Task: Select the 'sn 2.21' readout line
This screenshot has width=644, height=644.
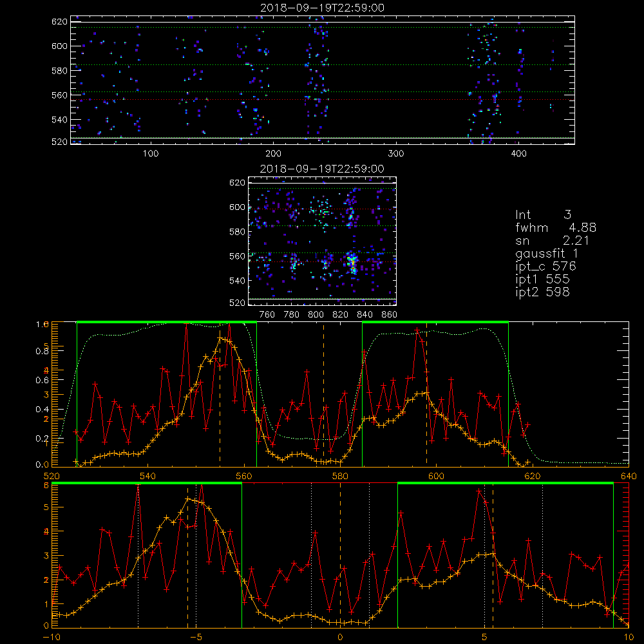Action: pos(553,241)
